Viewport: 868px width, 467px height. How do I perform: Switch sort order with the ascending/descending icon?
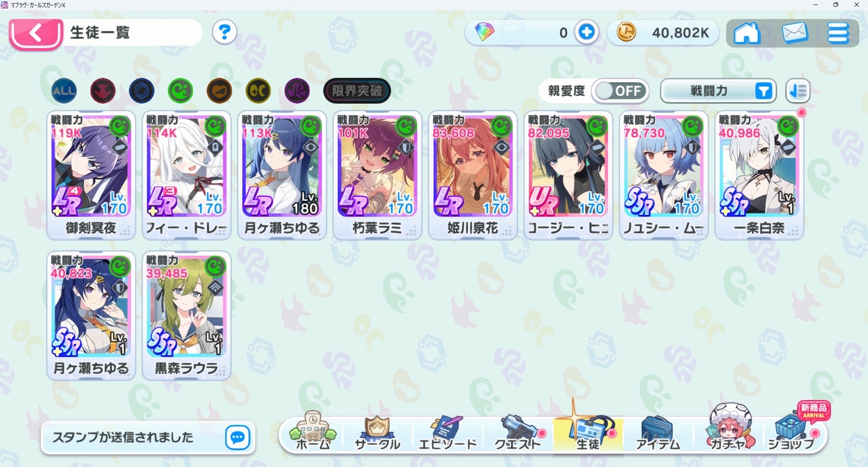point(798,91)
